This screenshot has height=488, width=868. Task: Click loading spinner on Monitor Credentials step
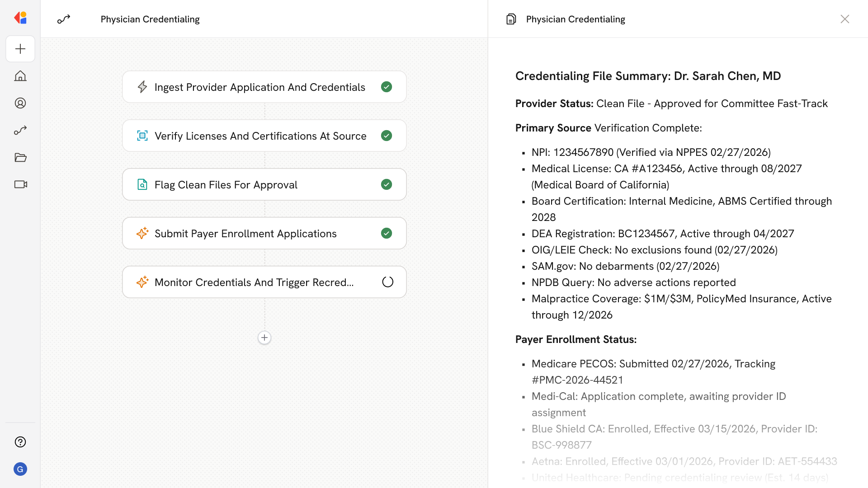click(387, 282)
